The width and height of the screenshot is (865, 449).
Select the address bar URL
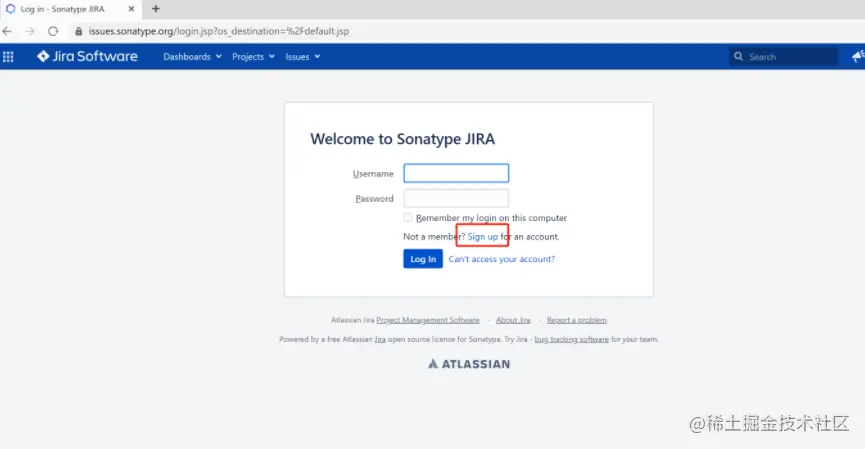(x=219, y=31)
